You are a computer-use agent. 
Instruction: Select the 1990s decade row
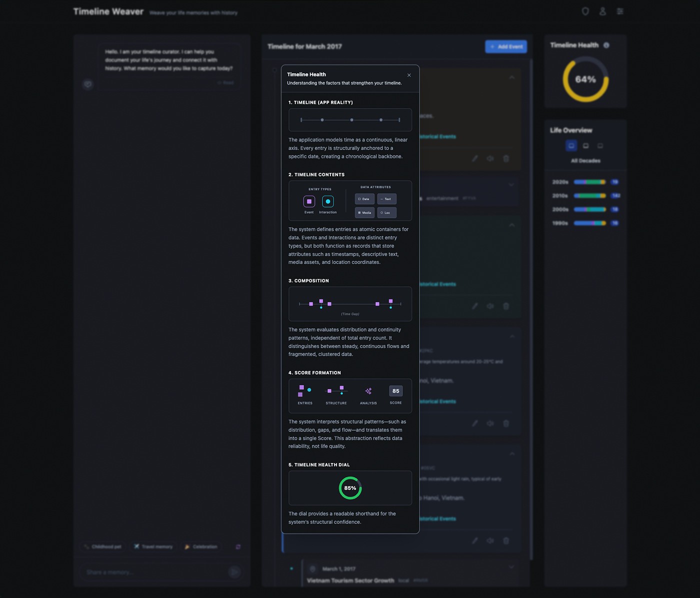click(x=585, y=223)
